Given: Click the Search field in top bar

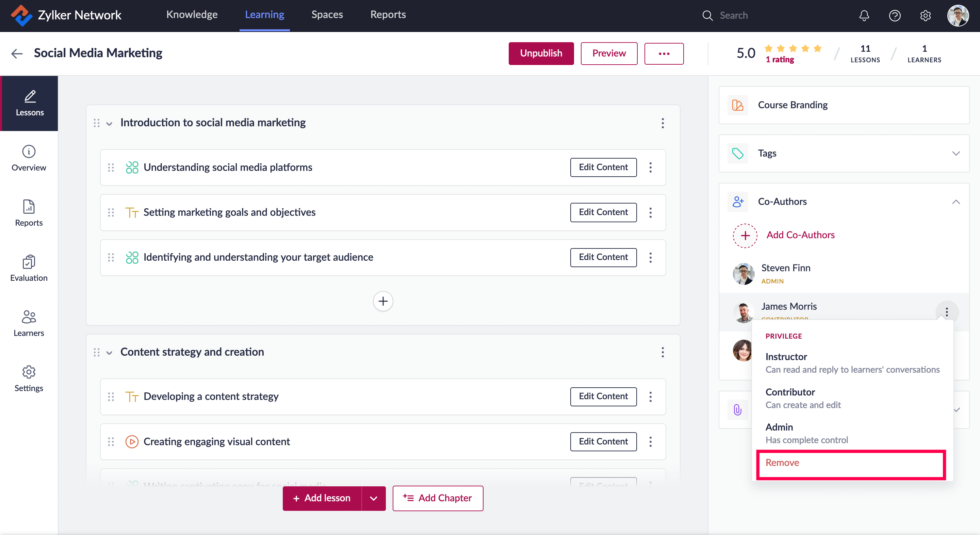Looking at the screenshot, I should pos(734,16).
